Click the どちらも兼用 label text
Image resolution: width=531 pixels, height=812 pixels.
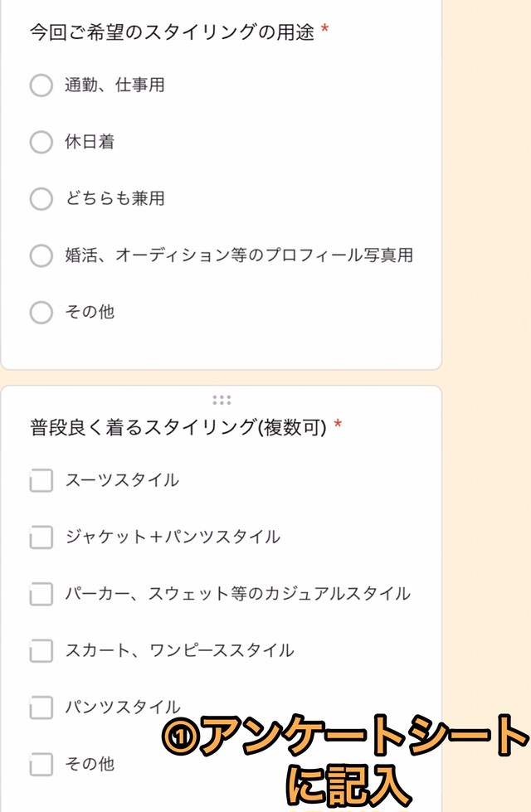[x=115, y=198]
